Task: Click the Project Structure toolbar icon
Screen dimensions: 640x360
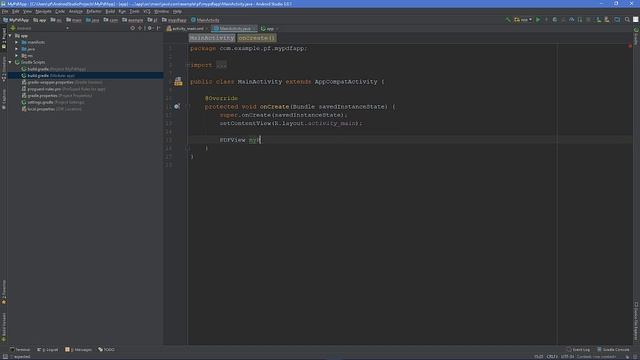Action: click(617, 20)
